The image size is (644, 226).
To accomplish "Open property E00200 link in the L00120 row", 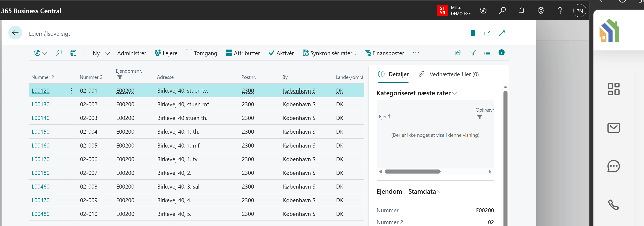I will coord(125,90).
